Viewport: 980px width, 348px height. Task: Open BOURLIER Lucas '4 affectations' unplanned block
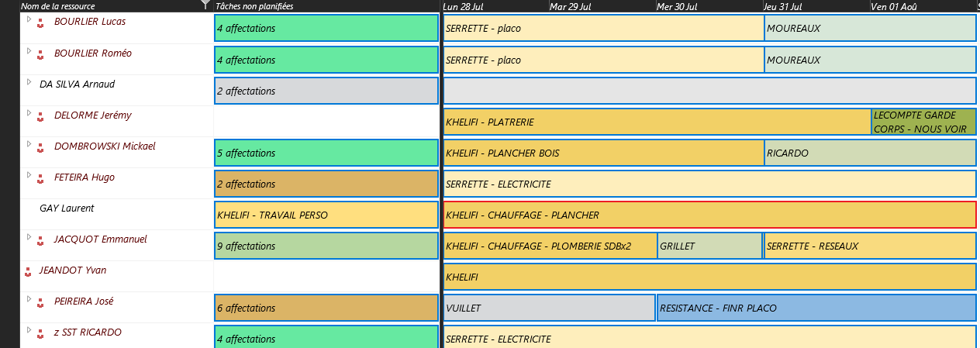pyautogui.click(x=326, y=29)
